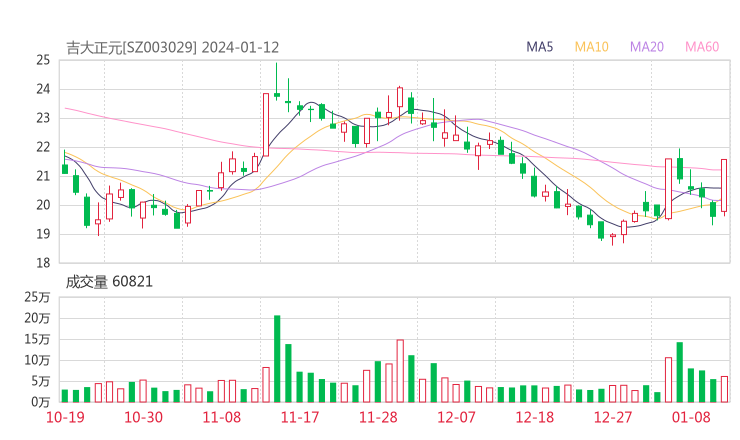Click the price axis value 21
The width and height of the screenshot is (740, 440).
pyautogui.click(x=43, y=176)
